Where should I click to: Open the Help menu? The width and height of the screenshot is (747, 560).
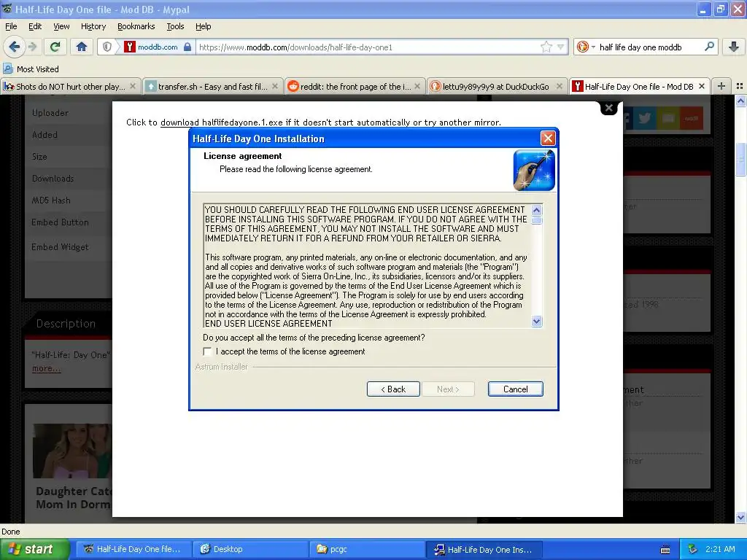click(x=203, y=26)
